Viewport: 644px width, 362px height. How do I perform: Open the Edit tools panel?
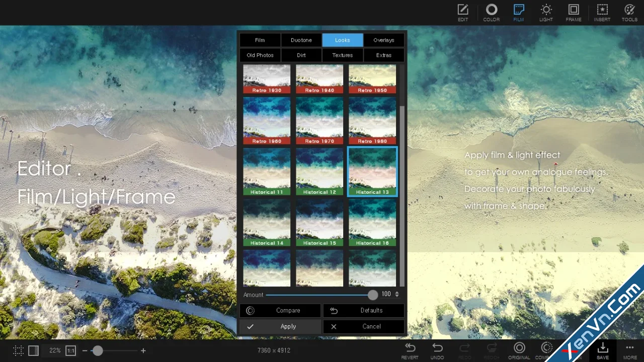point(463,13)
